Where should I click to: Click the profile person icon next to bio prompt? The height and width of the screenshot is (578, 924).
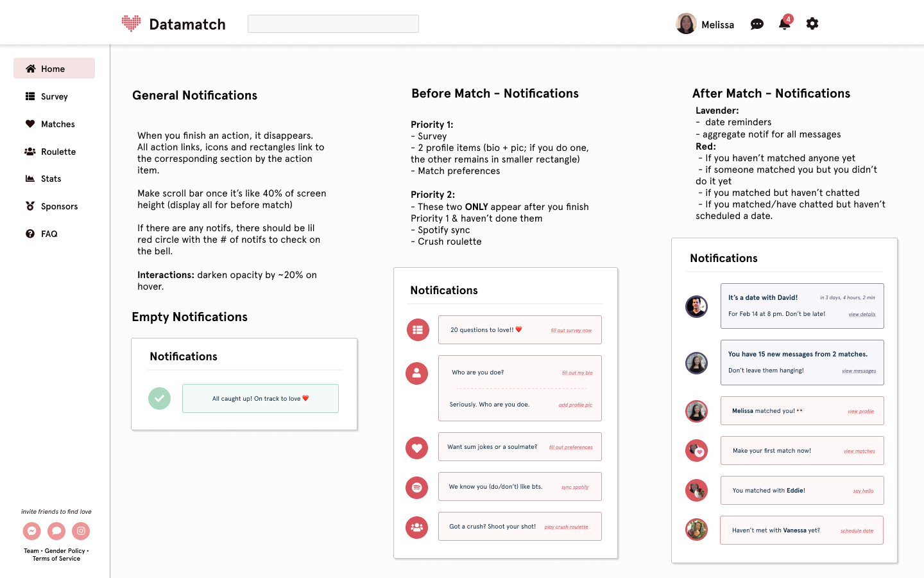pyautogui.click(x=416, y=373)
